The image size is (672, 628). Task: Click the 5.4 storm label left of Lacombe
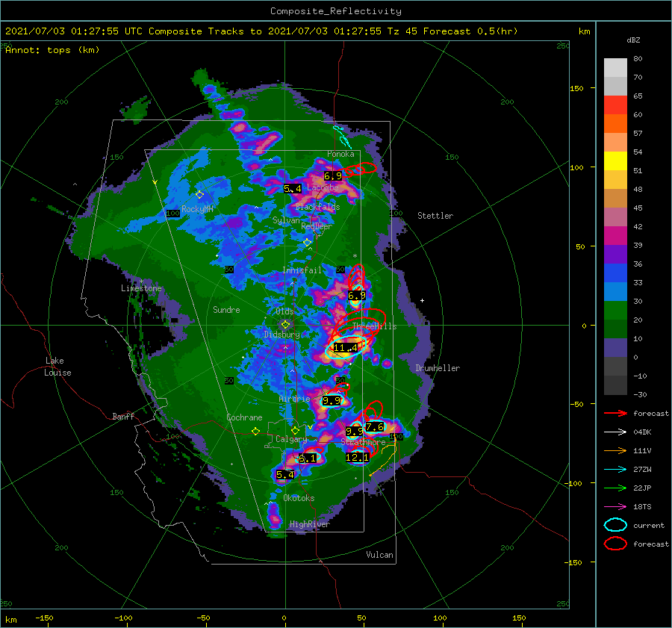(x=292, y=189)
